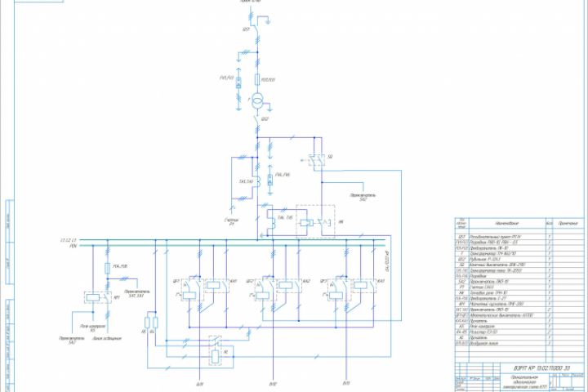This screenshot has width=588, height=392.
Task: Click the QS1 row in the parts table
Action: point(519,237)
